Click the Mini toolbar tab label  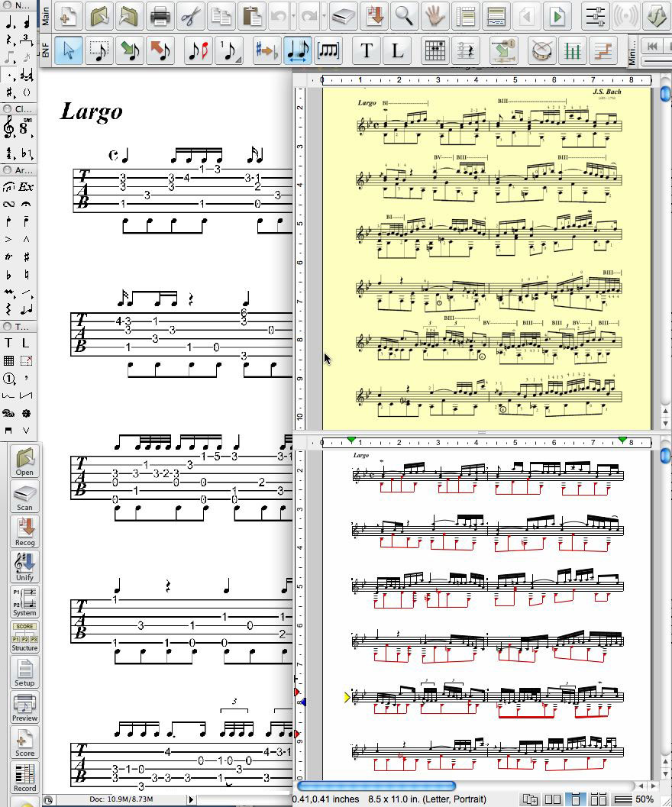coord(633,51)
